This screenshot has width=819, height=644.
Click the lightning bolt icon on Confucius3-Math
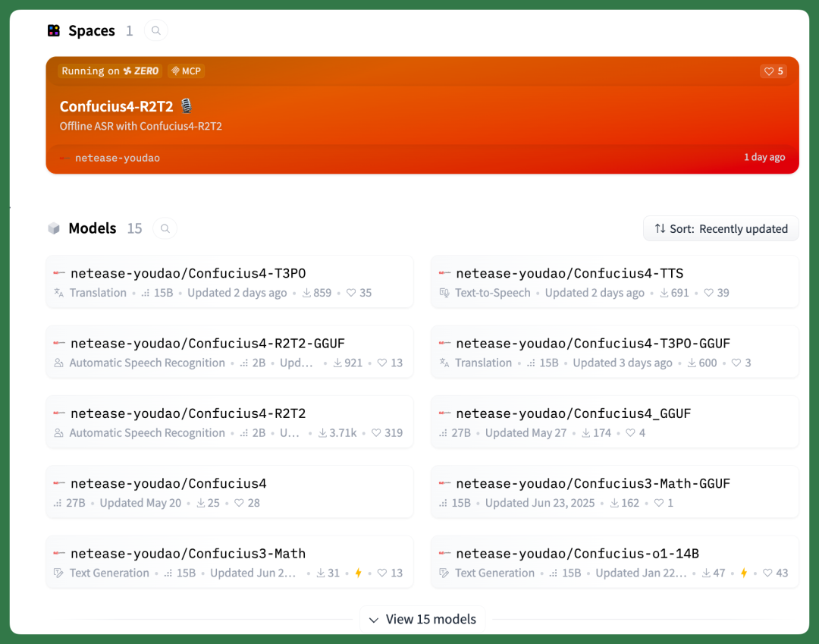[x=358, y=573]
